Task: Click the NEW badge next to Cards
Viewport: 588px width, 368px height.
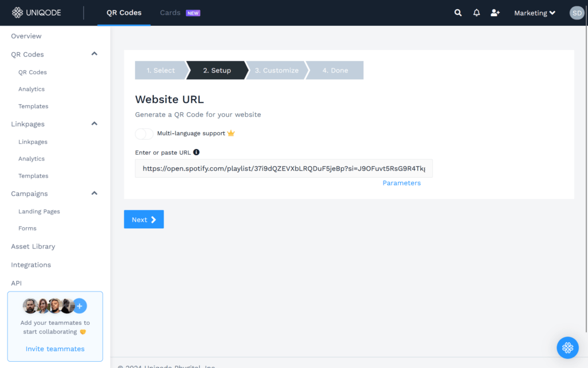Action: click(x=193, y=13)
